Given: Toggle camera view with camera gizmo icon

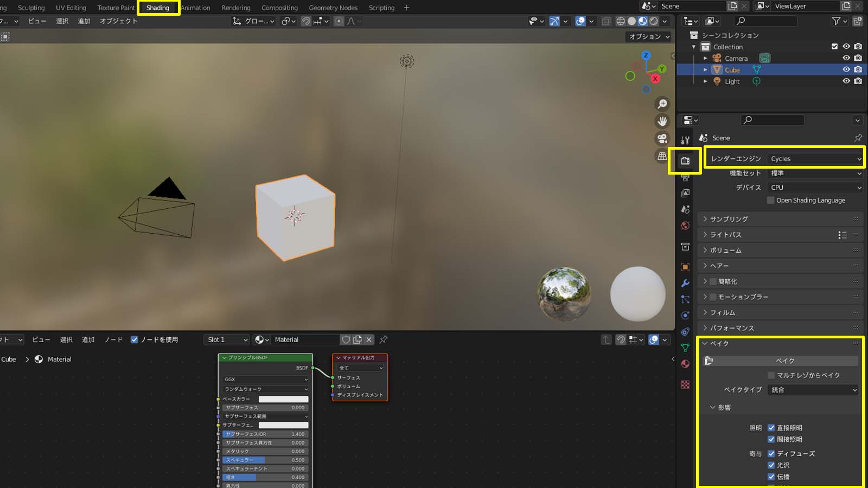Looking at the screenshot, I should pos(662,139).
